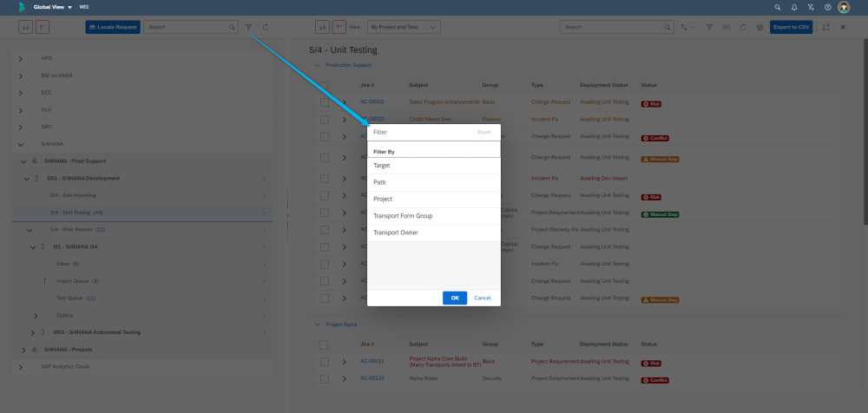868x413 pixels.
Task: Check the Credit Memo fixes row checkbox
Action: [x=325, y=120]
